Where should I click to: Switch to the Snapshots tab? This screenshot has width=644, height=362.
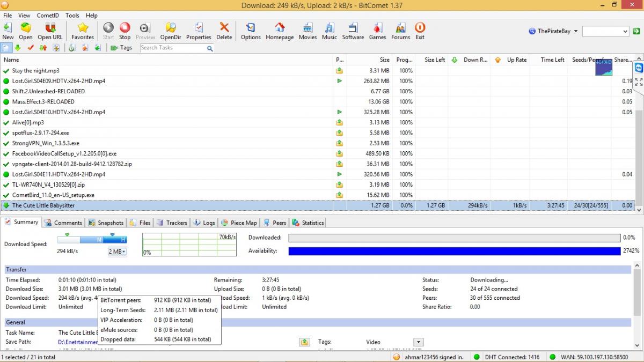click(106, 223)
